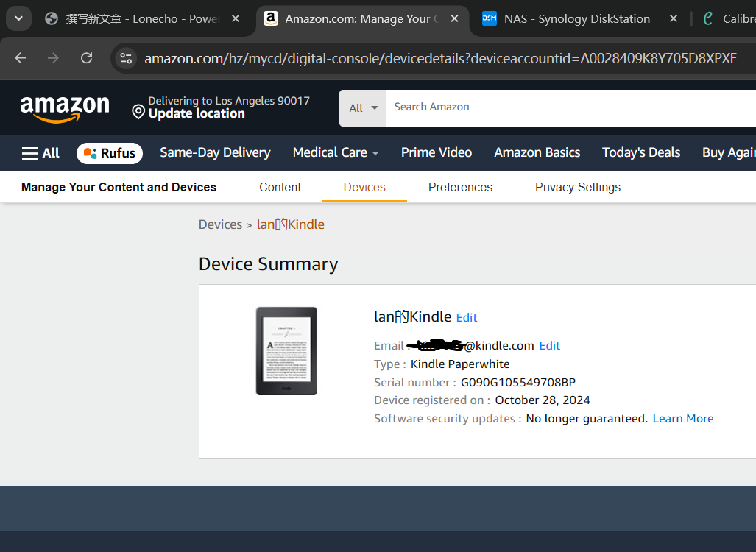The height and width of the screenshot is (552, 756).
Task: Open the tab search dropdown arrow
Action: [18, 18]
